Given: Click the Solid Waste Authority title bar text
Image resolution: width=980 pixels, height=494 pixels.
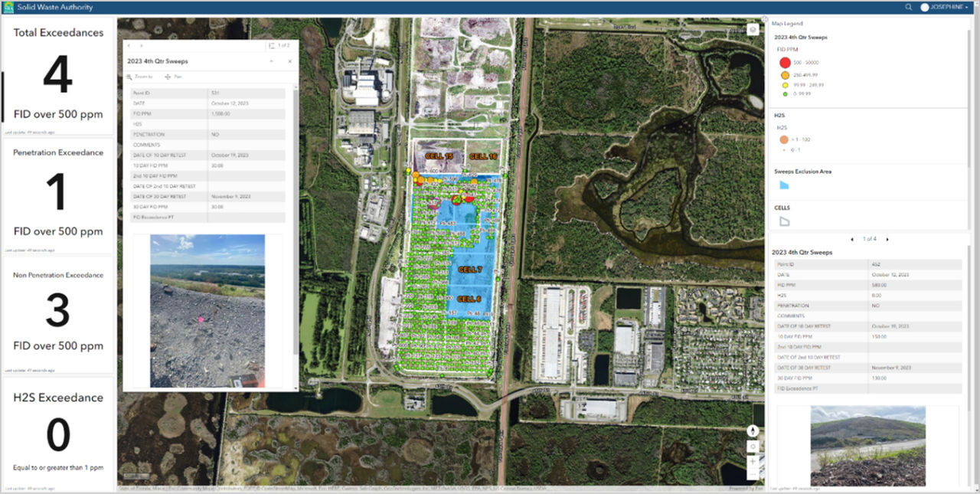Looking at the screenshot, I should click(53, 7).
